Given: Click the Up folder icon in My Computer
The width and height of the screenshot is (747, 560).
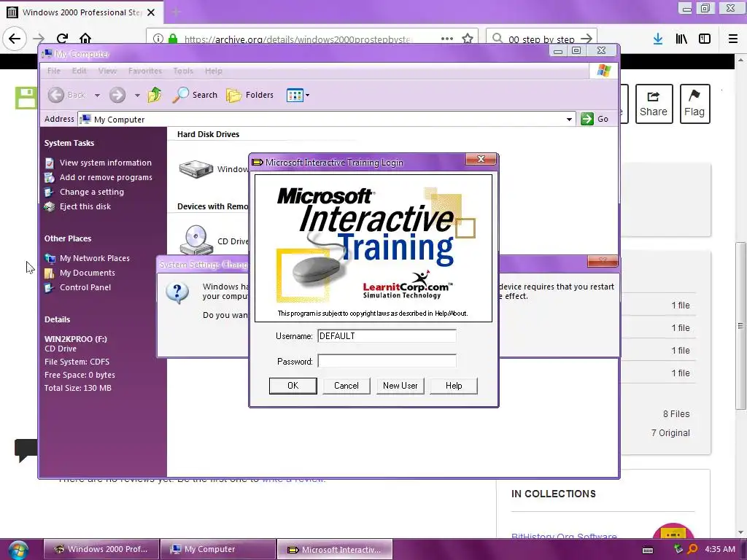Looking at the screenshot, I should coord(155,95).
